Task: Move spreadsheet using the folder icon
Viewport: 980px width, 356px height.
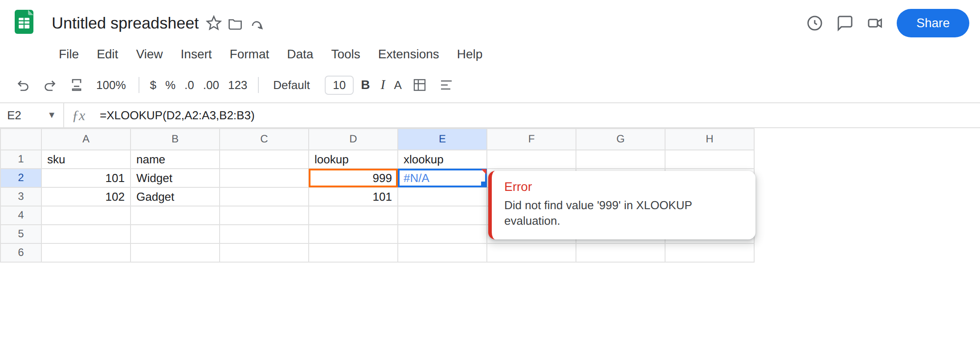Action: [235, 24]
